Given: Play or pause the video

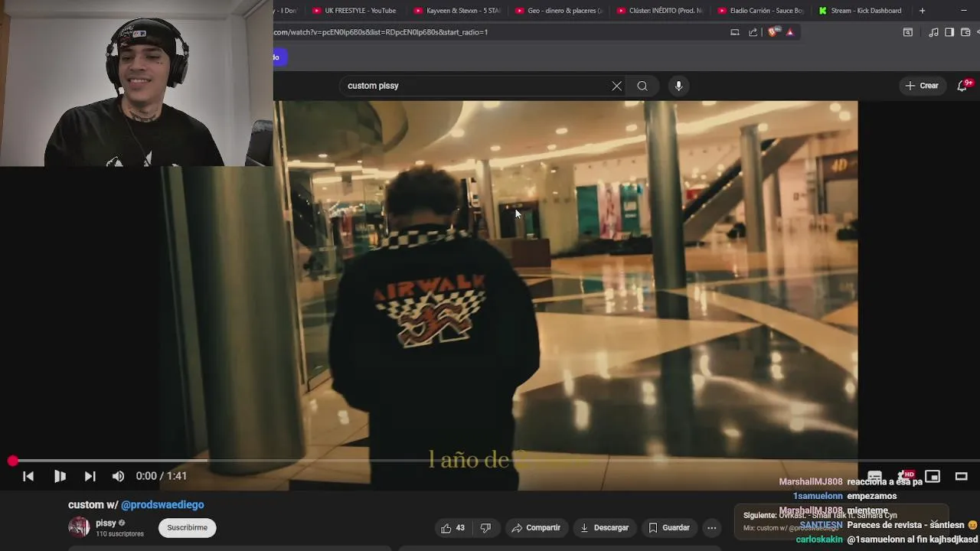Looking at the screenshot, I should click(x=60, y=476).
